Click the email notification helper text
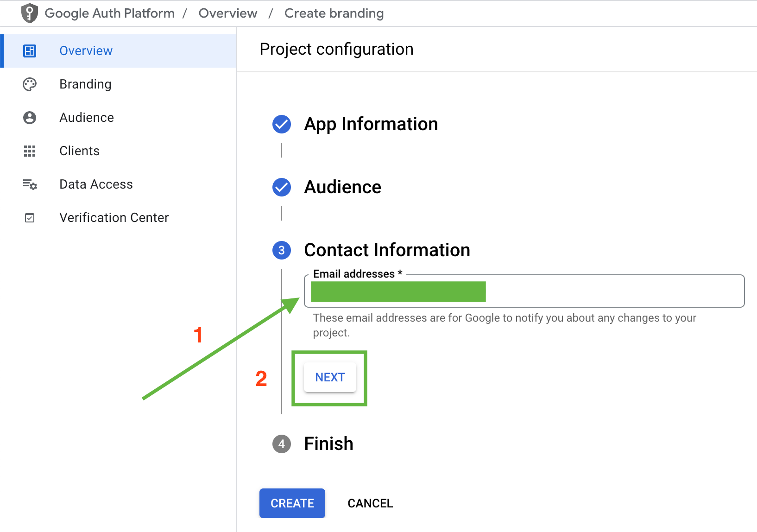The width and height of the screenshot is (757, 532). [505, 325]
